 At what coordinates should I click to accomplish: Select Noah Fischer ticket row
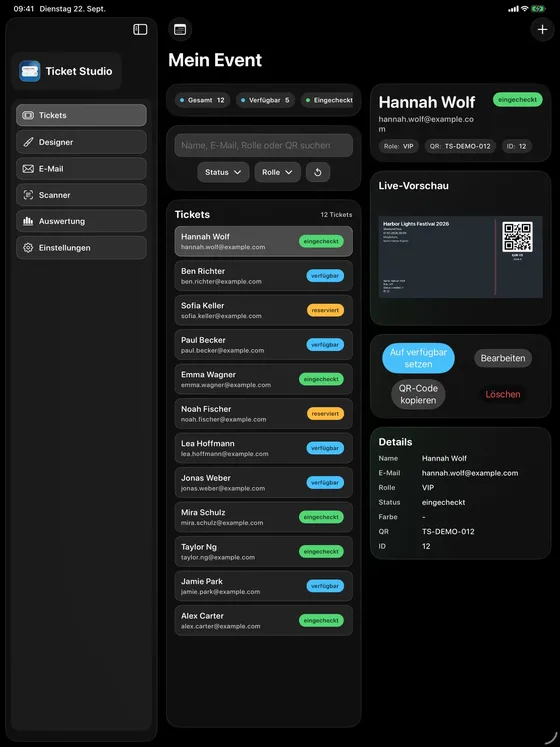tap(264, 414)
